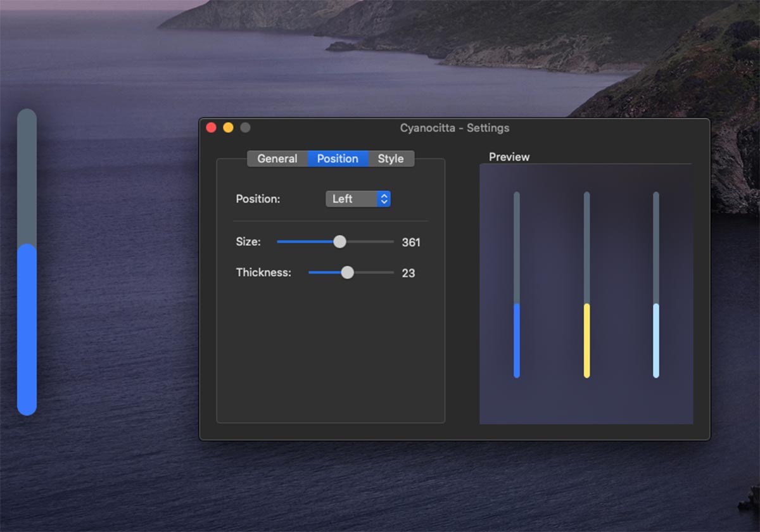The width and height of the screenshot is (760, 532).
Task: Click the Position: label
Action: pyautogui.click(x=258, y=199)
